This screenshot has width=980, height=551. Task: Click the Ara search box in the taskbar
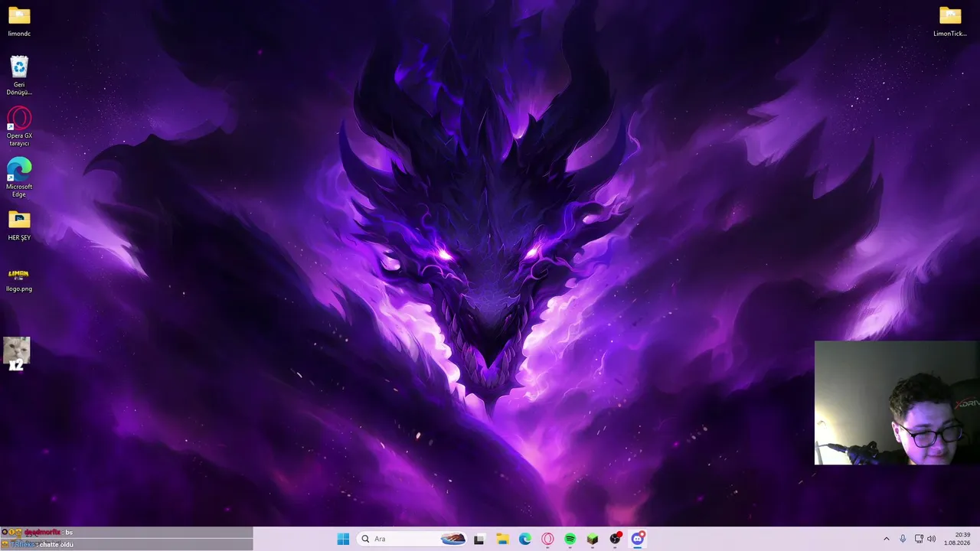[413, 539]
